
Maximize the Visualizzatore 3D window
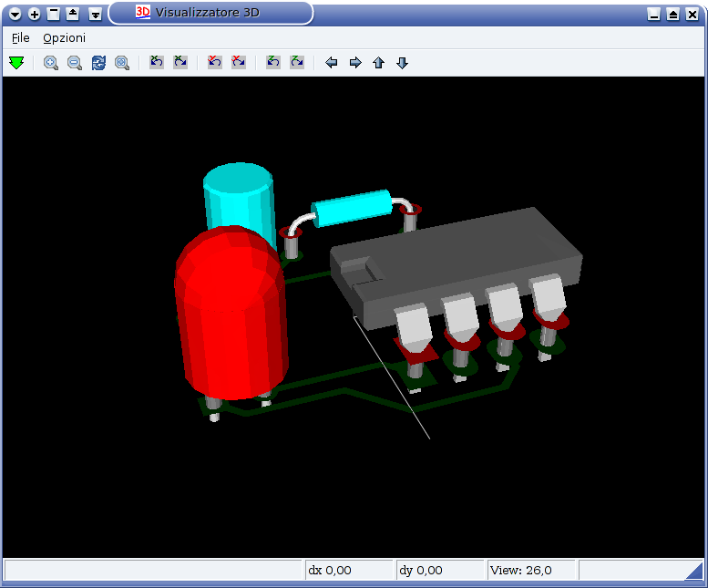tap(672, 14)
